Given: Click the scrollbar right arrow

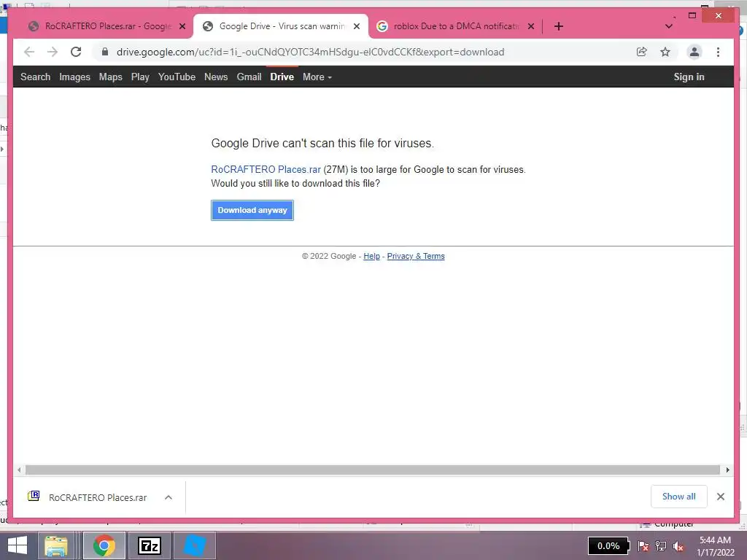Looking at the screenshot, I should pos(727,470).
